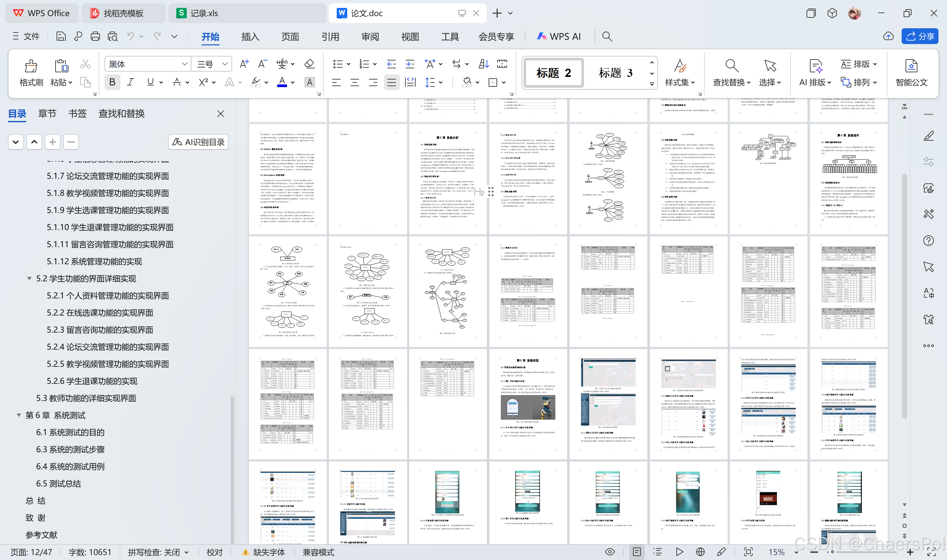Click the remove heading minus icon in outline panel
The image size is (947, 560).
[71, 142]
